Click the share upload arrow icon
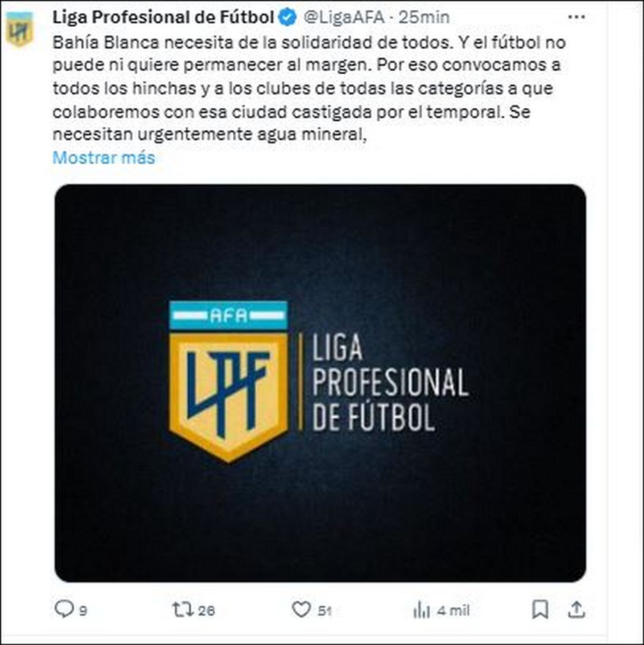This screenshot has width=644, height=645. pos(576,609)
